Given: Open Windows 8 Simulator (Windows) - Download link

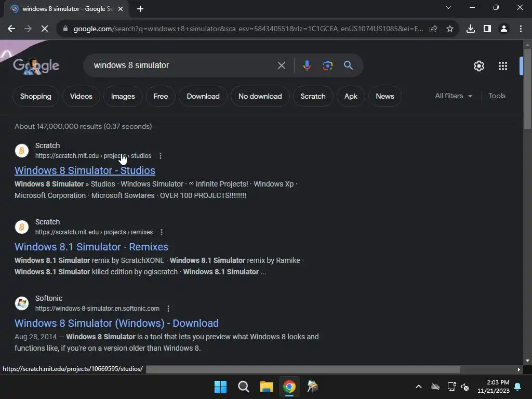Looking at the screenshot, I should click(x=116, y=323).
